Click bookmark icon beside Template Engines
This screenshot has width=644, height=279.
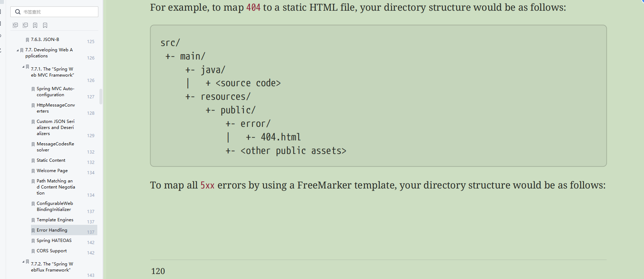[33, 220]
